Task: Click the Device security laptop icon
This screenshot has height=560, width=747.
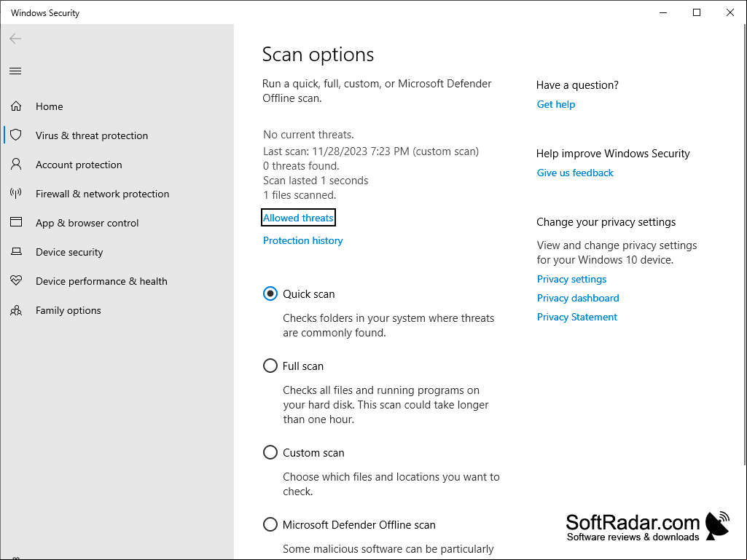Action: 16,251
